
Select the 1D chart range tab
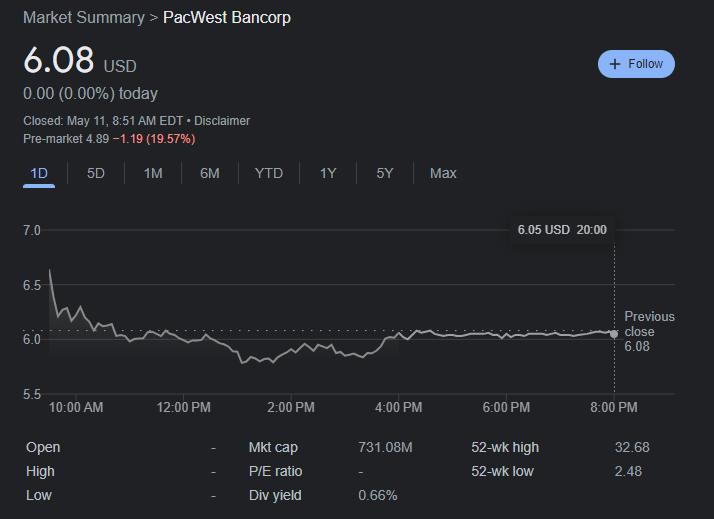39,173
